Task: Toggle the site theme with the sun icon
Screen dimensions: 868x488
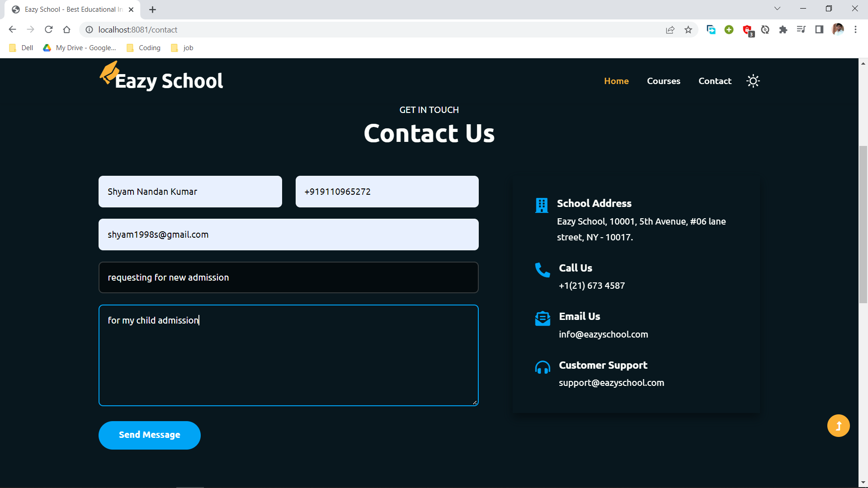Action: pos(752,81)
